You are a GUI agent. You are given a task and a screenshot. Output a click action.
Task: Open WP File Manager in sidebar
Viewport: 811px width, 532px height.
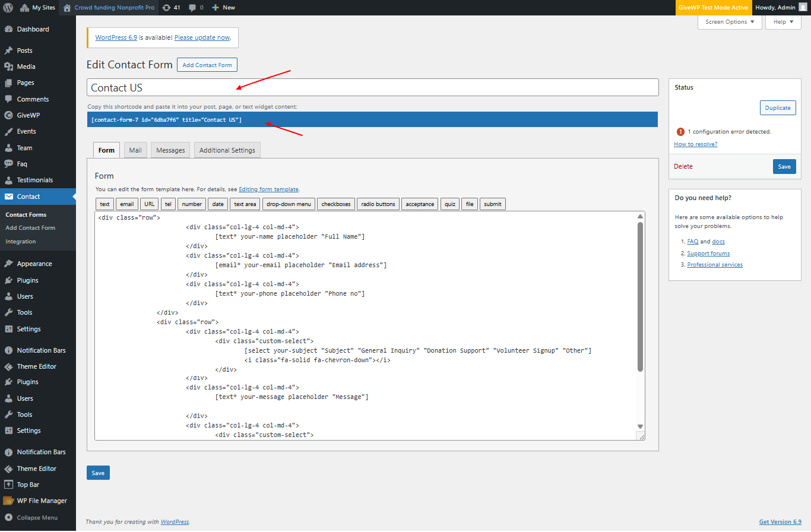pyautogui.click(x=42, y=501)
